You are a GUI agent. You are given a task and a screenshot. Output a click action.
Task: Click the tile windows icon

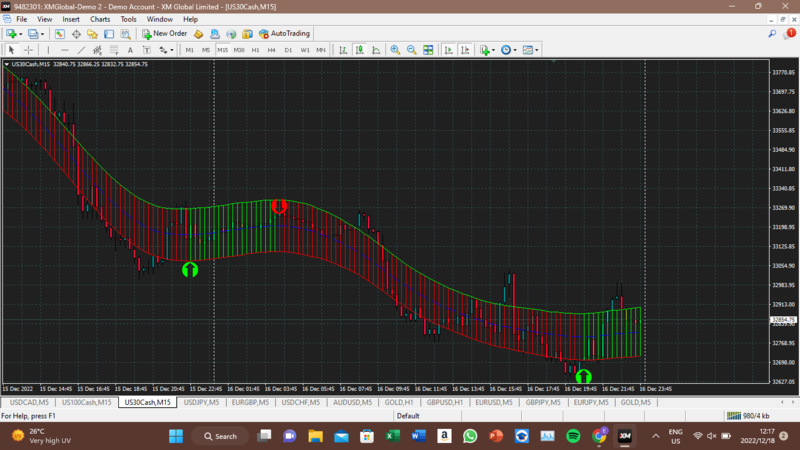[428, 50]
